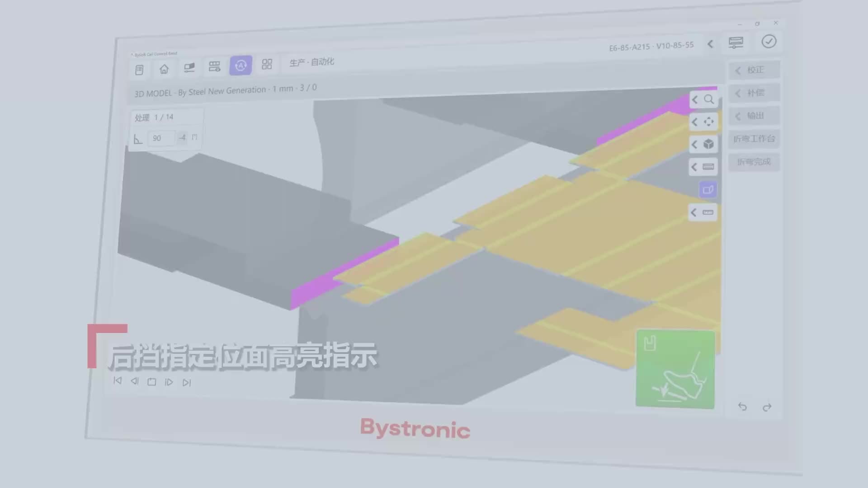Click the checkmark confirm icon
This screenshot has height=488, width=868.
(x=769, y=42)
